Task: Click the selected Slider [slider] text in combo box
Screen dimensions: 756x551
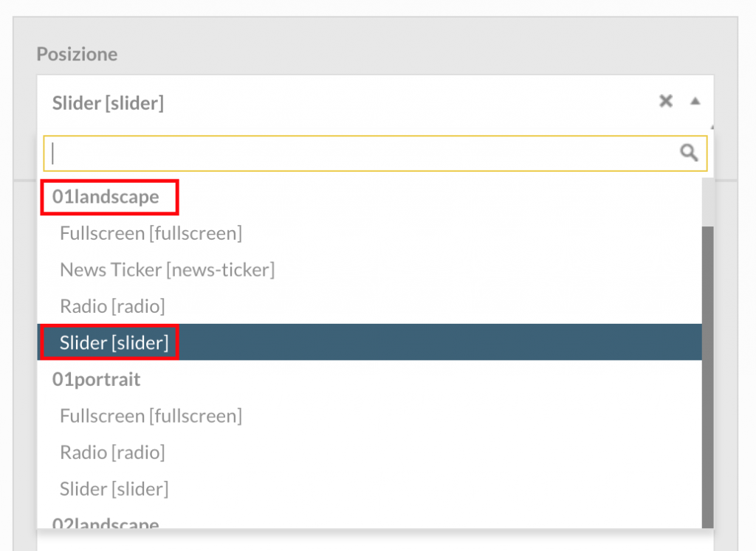Action: point(108,103)
